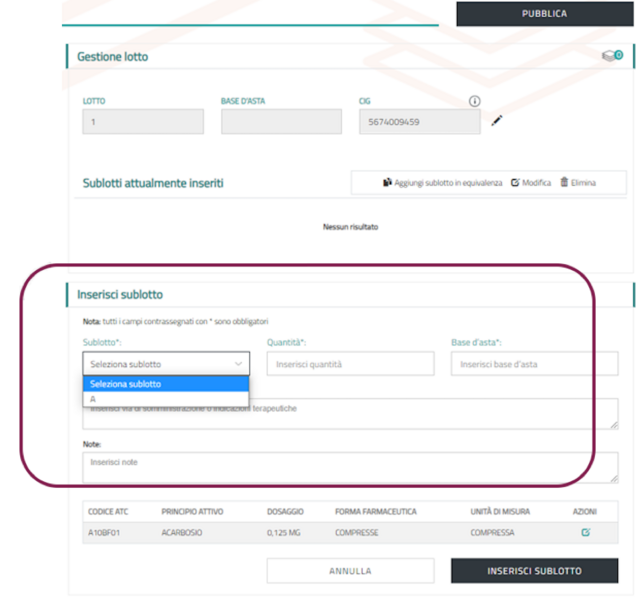This screenshot has width=636, height=599.
Task: Click the Elimina trash icon
Action: pyautogui.click(x=564, y=183)
